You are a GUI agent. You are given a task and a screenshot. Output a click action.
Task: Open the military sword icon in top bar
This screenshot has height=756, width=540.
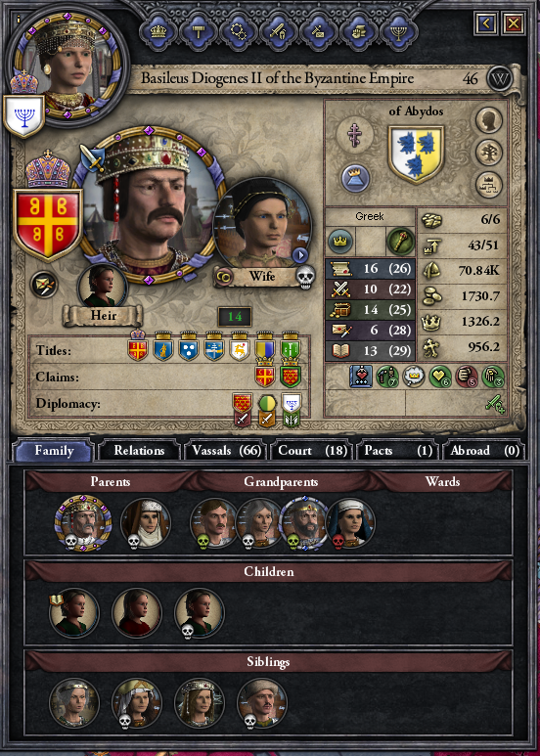pyautogui.click(x=279, y=32)
